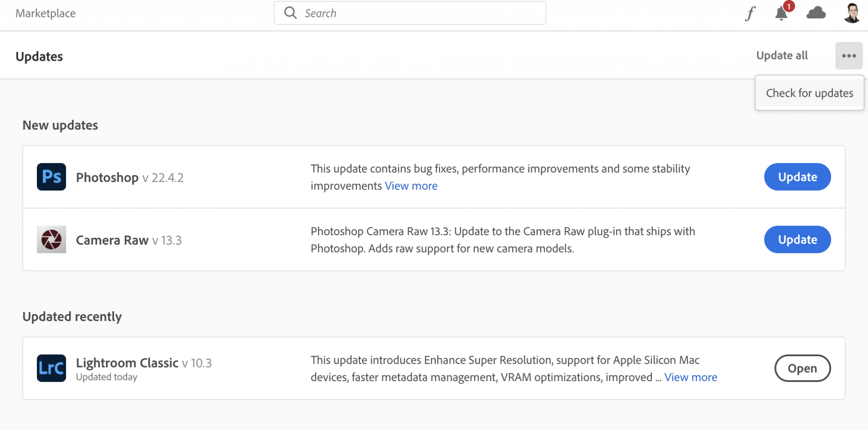Open Lightroom Classic
This screenshot has width=868, height=430.
802,368
